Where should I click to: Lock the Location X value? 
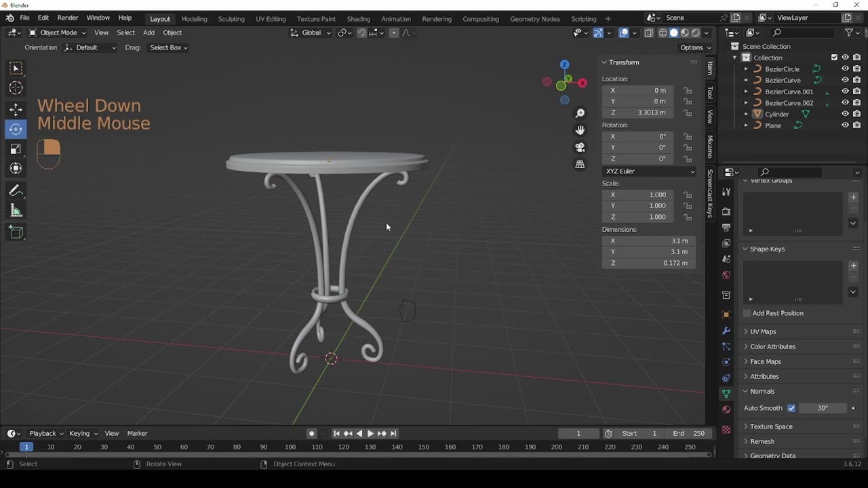coord(688,90)
